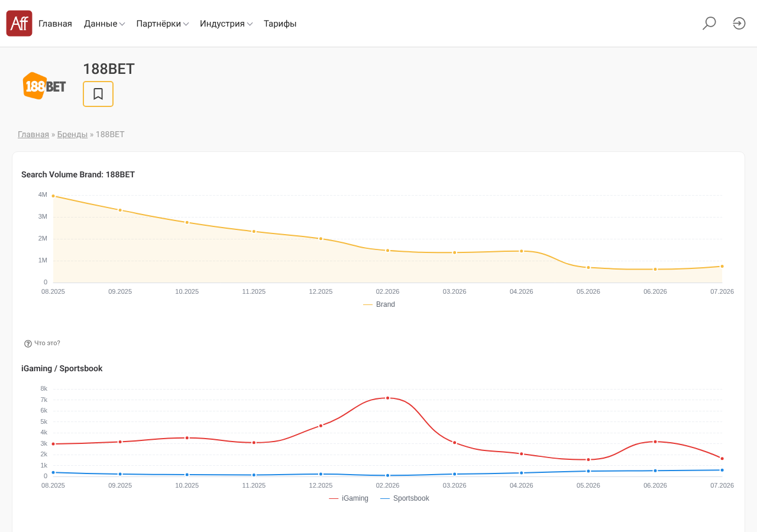
Task: Click the iGaming data point at 12.2025
Action: point(321,474)
